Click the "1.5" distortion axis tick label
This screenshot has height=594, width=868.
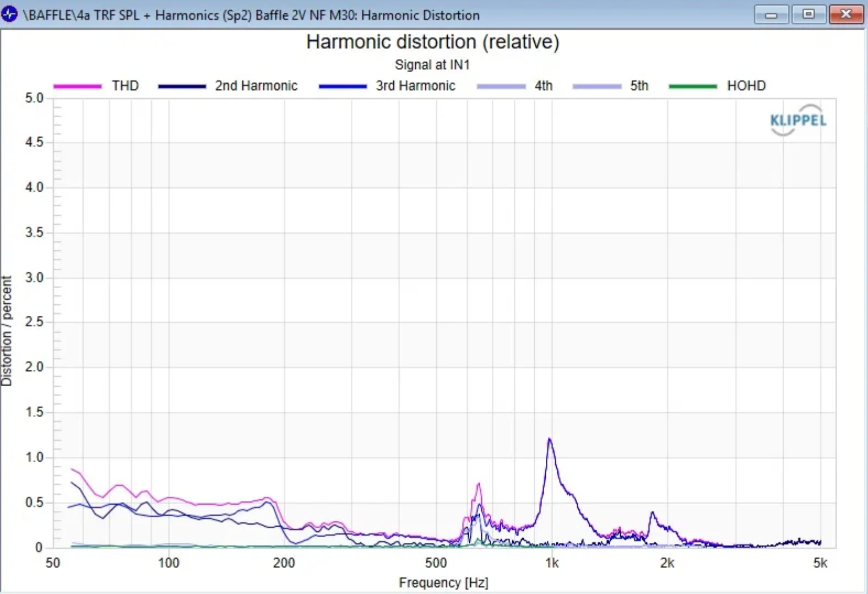34,412
